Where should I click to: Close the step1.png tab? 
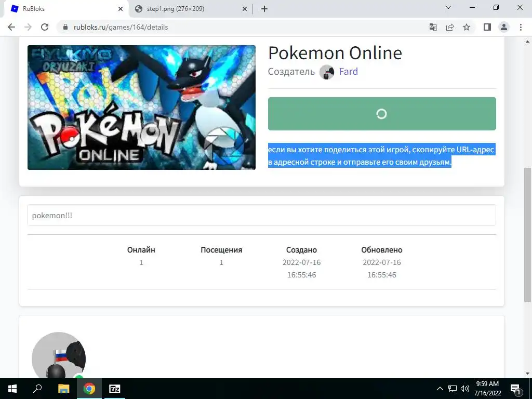(x=245, y=9)
